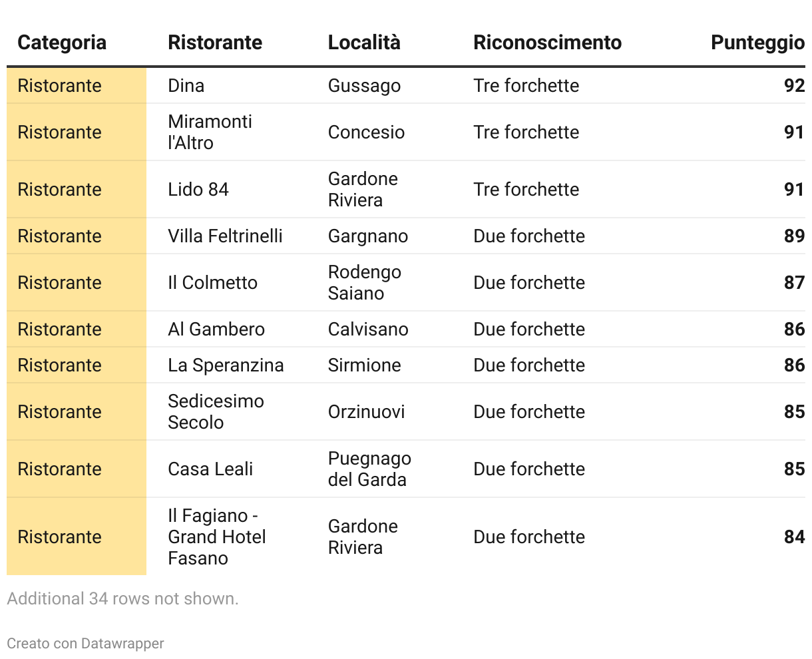Viewport: 812px width, 659px height.
Task: Click the Lido 84 restaurant name
Action: point(198,190)
